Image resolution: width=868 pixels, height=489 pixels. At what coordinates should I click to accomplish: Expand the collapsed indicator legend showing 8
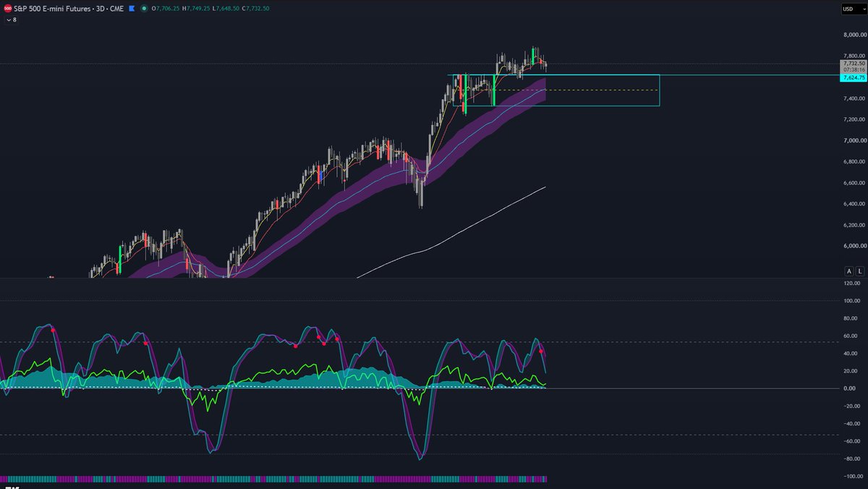point(11,20)
